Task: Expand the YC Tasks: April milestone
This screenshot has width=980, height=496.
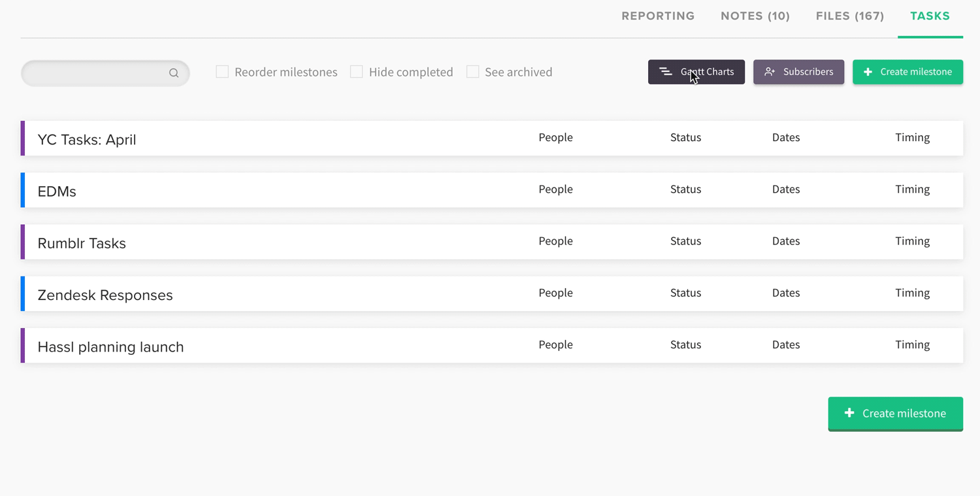Action: [x=87, y=139]
